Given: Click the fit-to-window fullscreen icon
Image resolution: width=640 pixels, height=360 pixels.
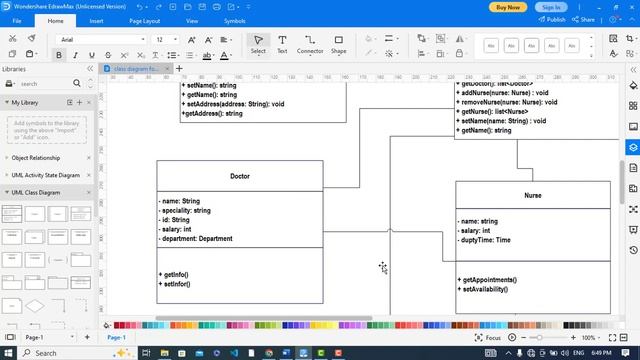Looking at the screenshot, I should (612, 338).
